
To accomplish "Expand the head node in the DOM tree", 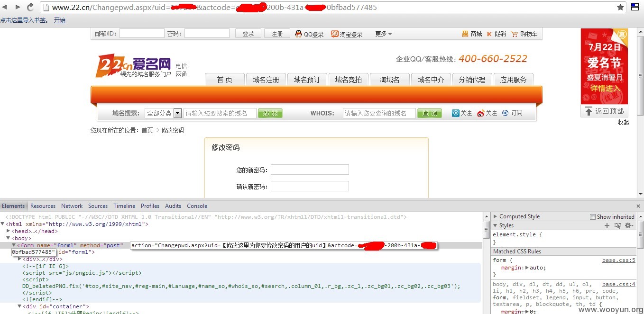I will [8, 231].
